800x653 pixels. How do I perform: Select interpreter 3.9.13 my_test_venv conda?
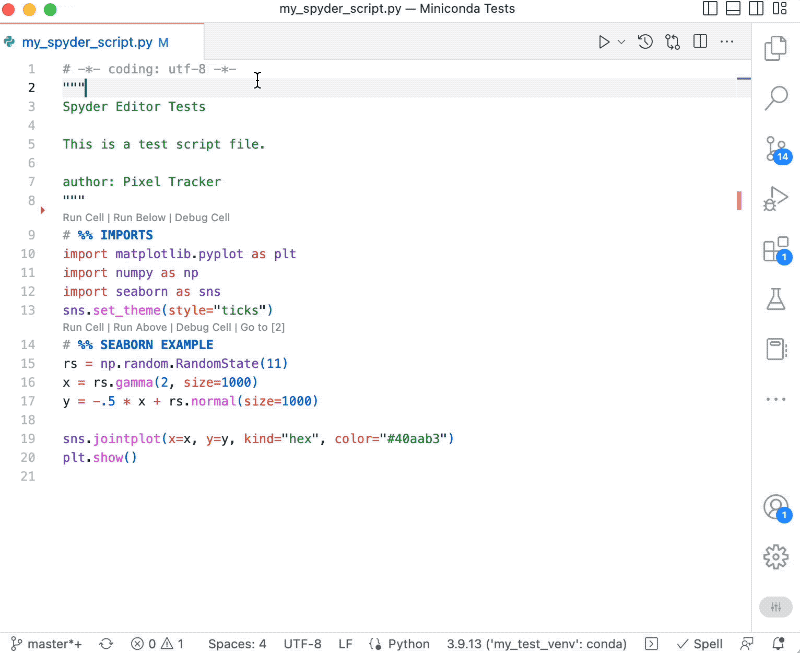click(x=536, y=644)
